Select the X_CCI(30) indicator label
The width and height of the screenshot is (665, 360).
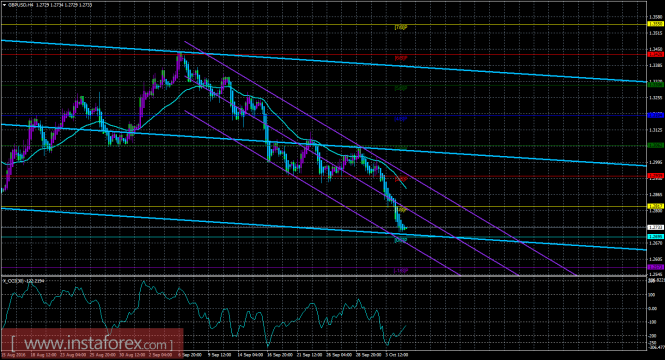(x=12, y=281)
